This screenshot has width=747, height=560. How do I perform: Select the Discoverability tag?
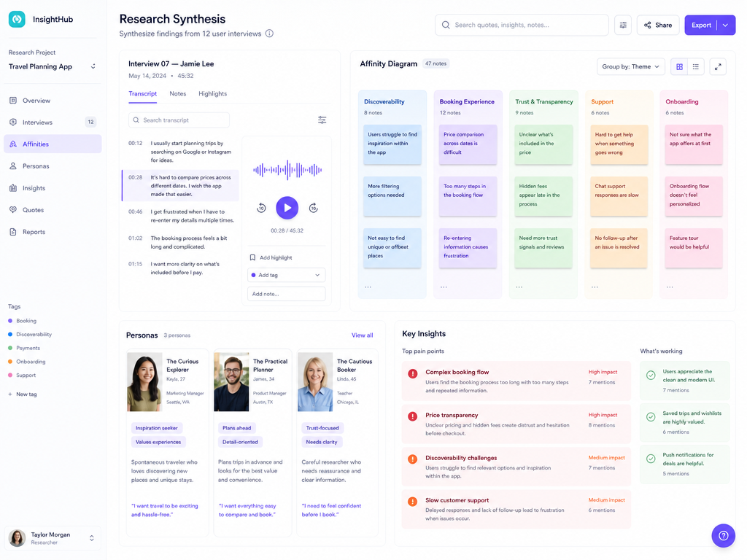30,334
